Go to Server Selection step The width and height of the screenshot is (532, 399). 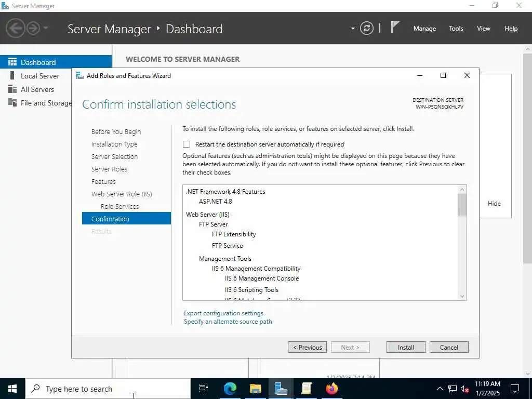click(114, 157)
